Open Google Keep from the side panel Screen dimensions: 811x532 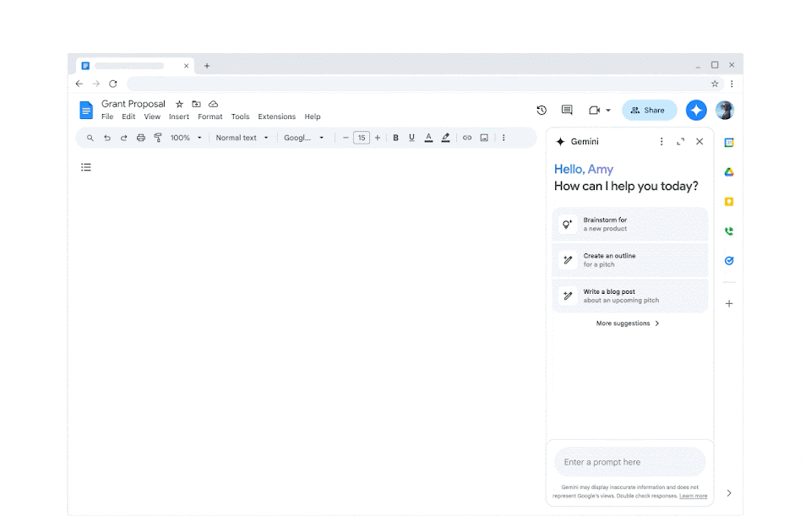(x=728, y=202)
